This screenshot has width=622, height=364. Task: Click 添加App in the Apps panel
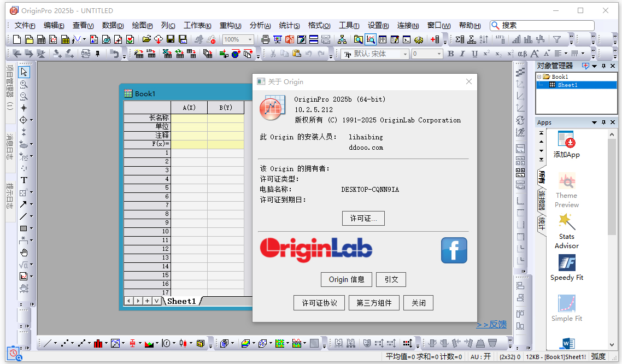tap(566, 145)
